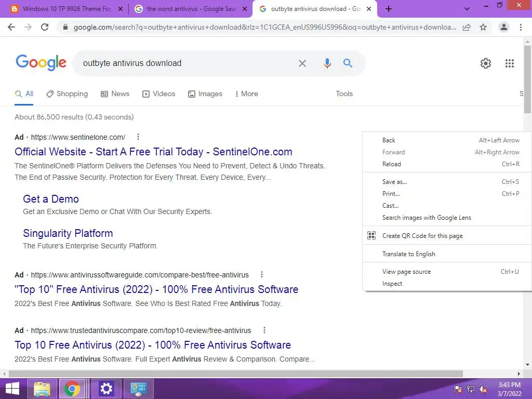This screenshot has width=532, height=399.
Task: Click the horizontal scrollbar thumb
Action: (x=236, y=374)
